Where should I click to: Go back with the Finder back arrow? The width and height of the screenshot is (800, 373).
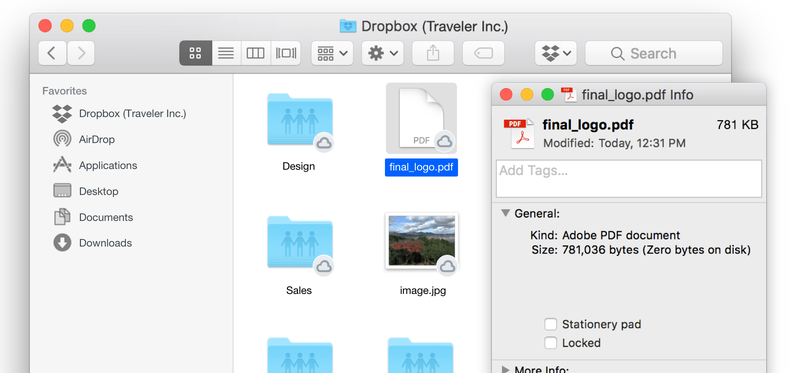point(52,54)
